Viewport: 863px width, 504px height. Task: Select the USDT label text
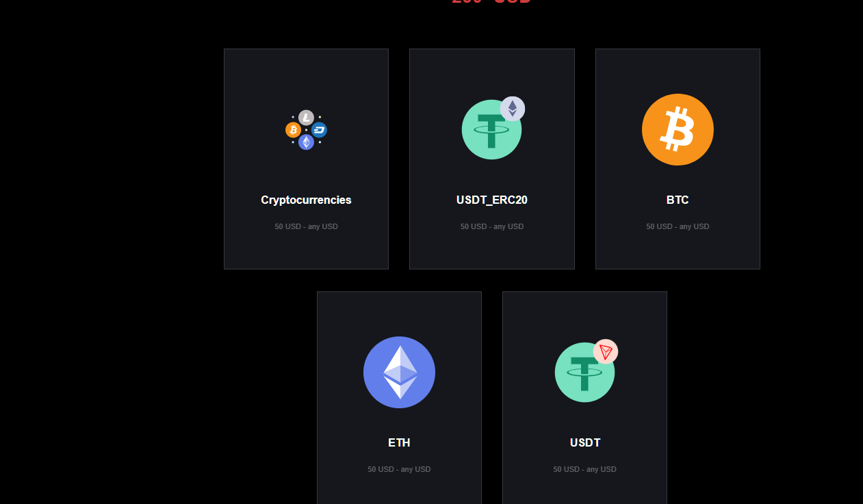coord(585,442)
